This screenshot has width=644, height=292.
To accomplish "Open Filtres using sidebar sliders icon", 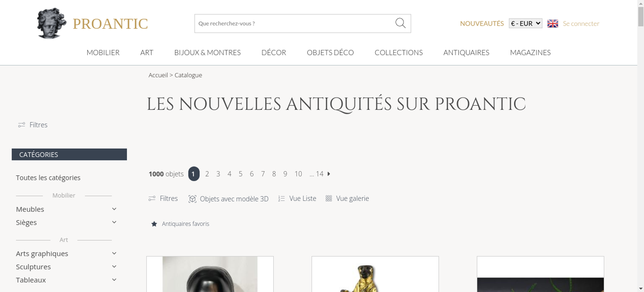I will [22, 125].
